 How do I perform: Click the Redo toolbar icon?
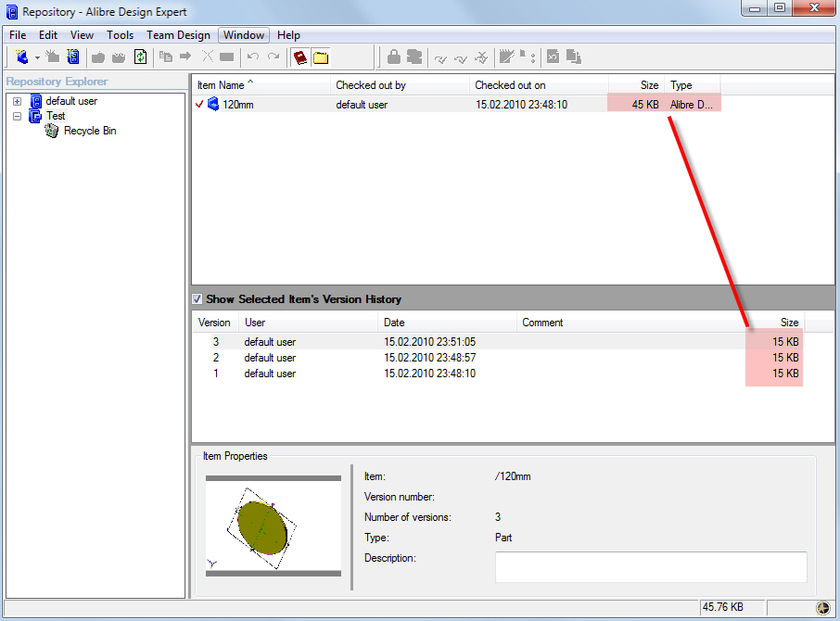point(274,57)
